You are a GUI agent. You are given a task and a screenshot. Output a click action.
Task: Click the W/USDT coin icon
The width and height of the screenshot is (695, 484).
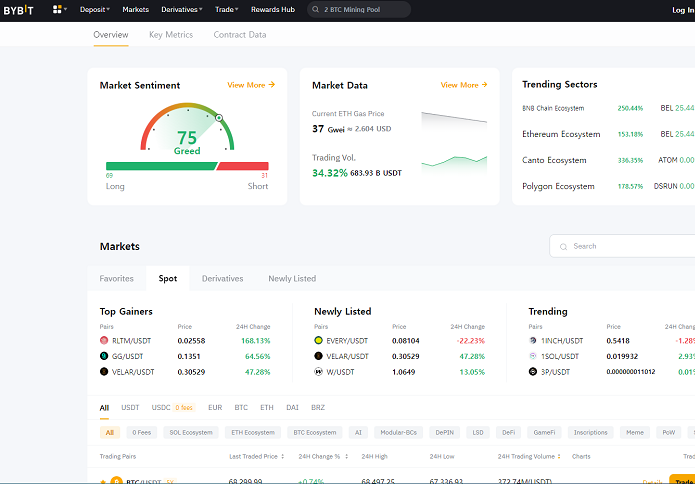click(318, 371)
